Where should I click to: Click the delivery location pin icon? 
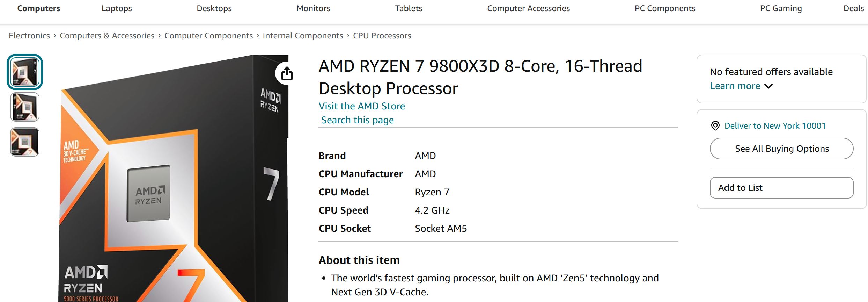pos(715,126)
